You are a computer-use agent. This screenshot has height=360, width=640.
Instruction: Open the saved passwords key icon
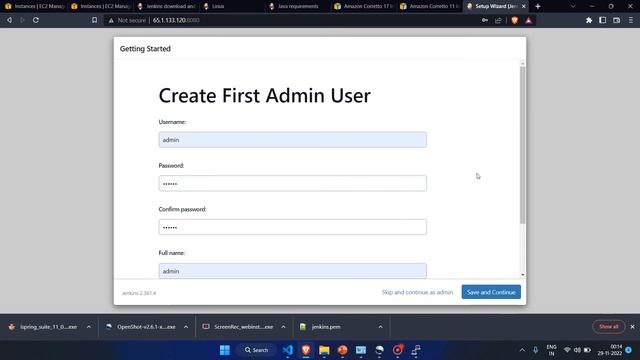coord(484,20)
